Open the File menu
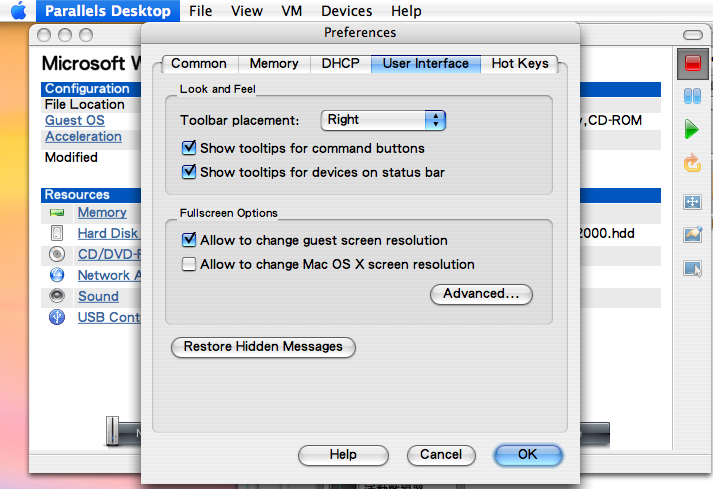This screenshot has height=489, width=713. 201,10
